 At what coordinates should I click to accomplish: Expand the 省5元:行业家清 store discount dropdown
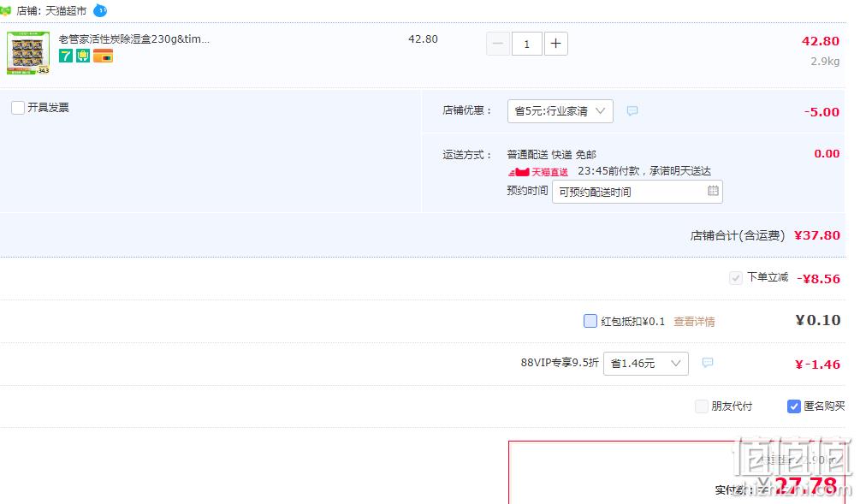pos(560,111)
